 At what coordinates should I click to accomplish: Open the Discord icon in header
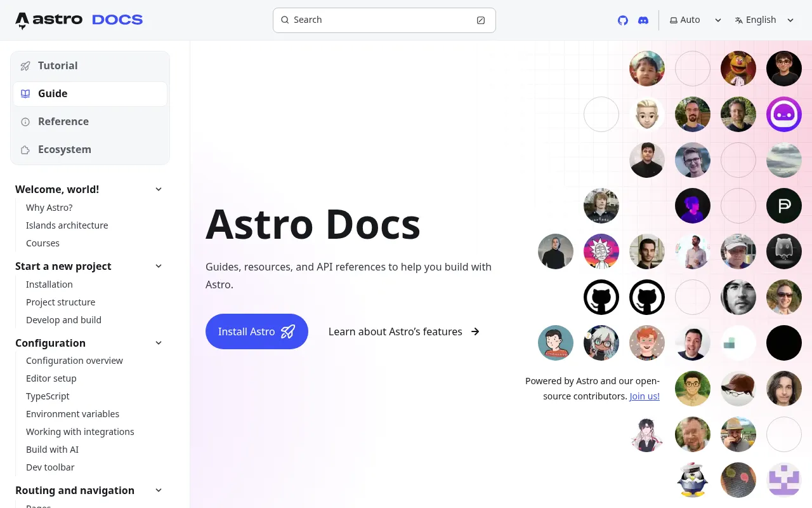point(643,20)
